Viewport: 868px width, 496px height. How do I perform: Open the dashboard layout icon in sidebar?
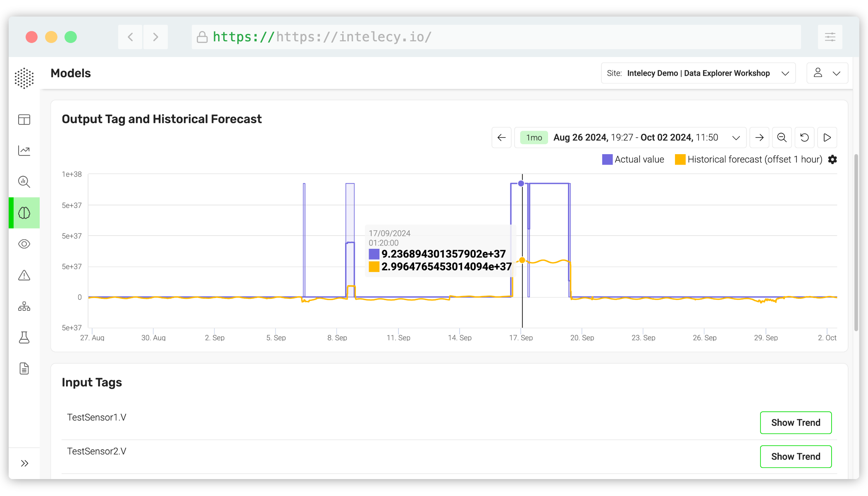tap(24, 120)
